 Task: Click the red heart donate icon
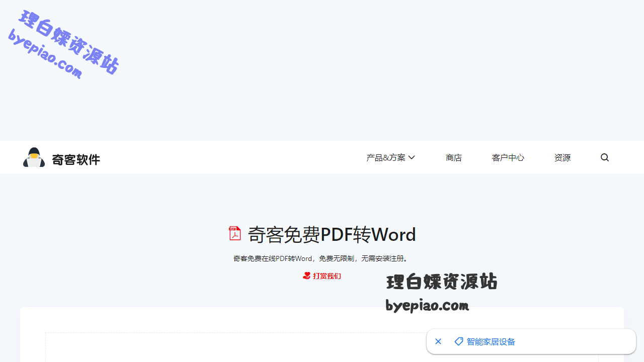(306, 276)
